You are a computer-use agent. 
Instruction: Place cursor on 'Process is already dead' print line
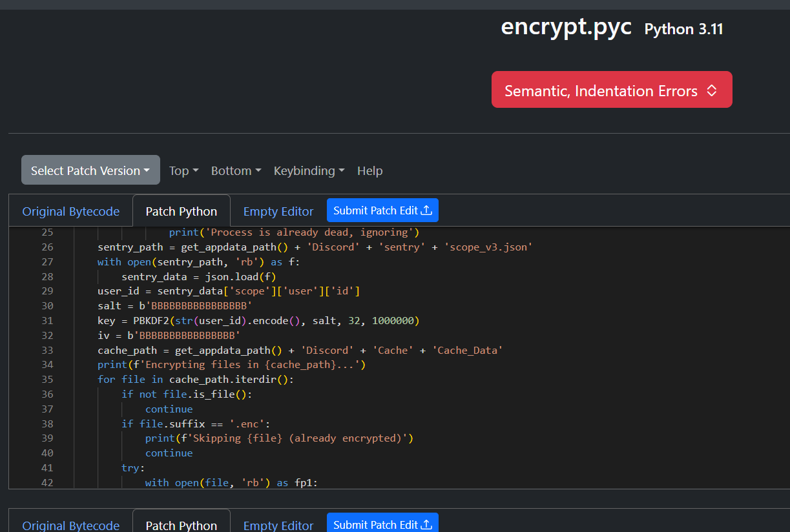tap(294, 232)
